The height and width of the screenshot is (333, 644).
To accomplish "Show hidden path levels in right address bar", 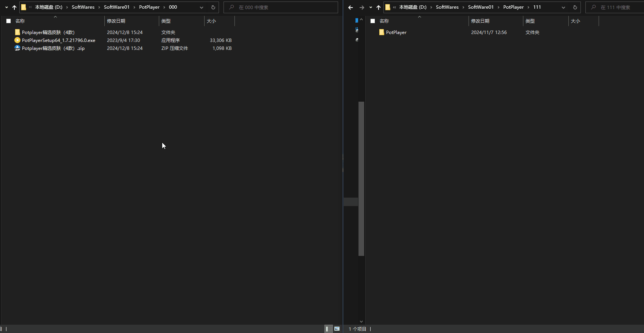I will click(395, 7).
